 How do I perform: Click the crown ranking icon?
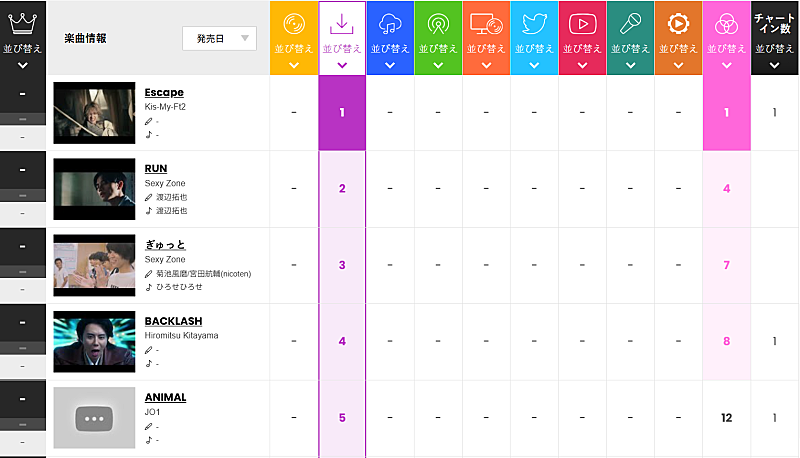(22, 24)
